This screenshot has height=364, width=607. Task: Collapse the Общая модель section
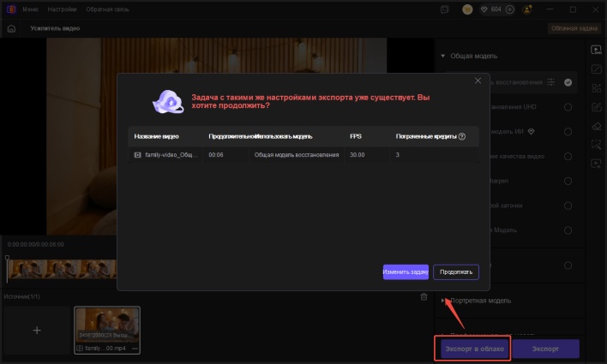(443, 57)
